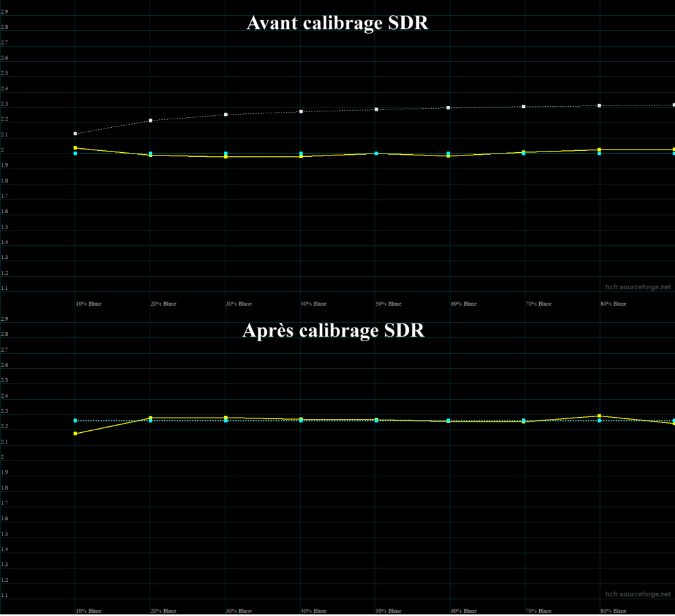Click the "Avant calibrage SDR" chart title
675x616 pixels.
pyautogui.click(x=337, y=23)
